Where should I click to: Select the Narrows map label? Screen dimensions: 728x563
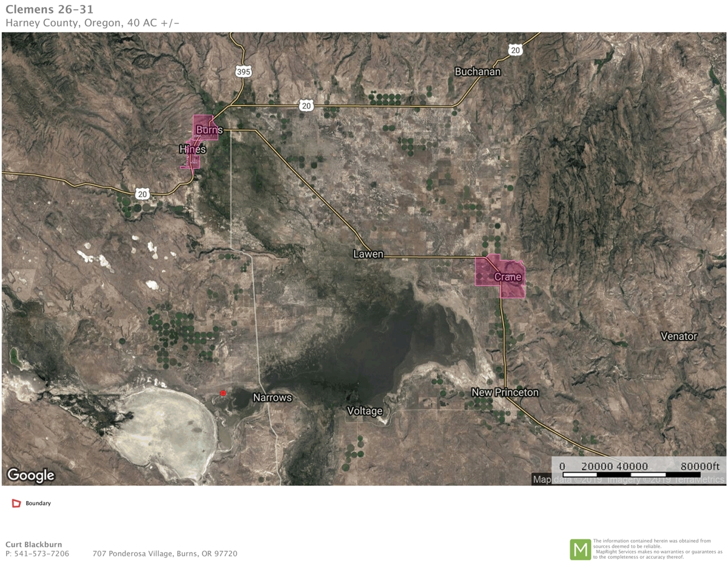272,398
